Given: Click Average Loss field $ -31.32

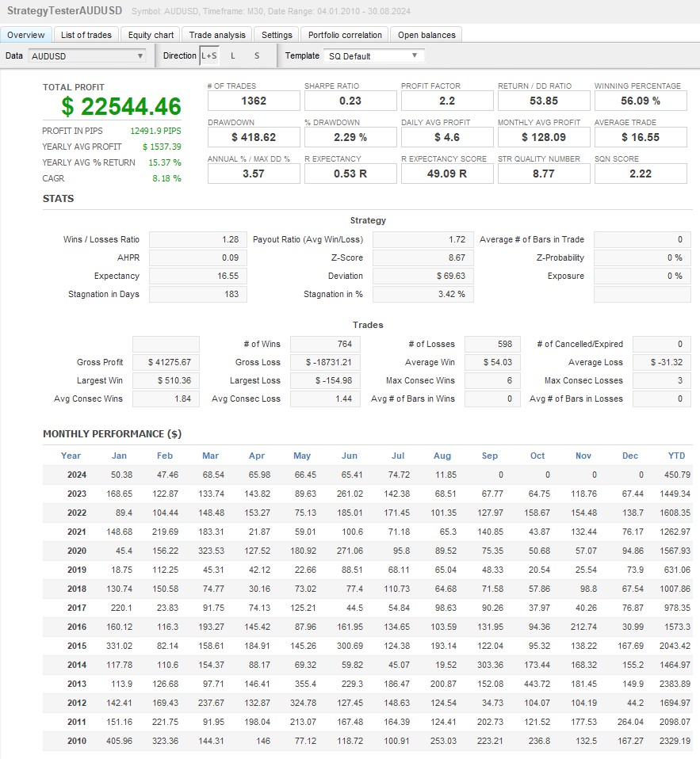Looking at the screenshot, I should 662,362.
